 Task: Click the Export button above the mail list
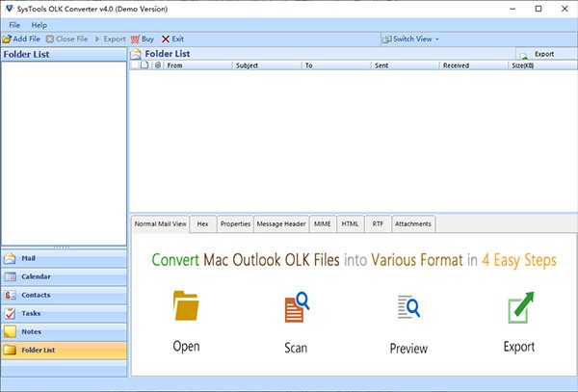pos(546,54)
